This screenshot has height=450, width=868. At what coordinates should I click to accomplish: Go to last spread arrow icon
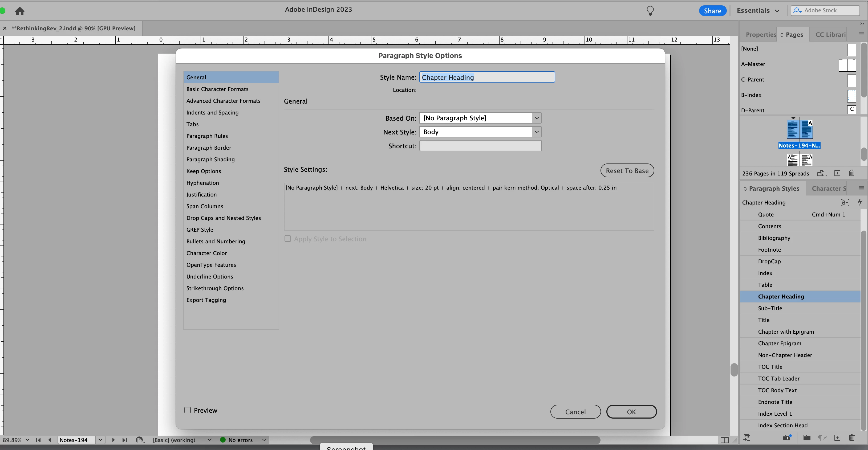[x=124, y=440]
